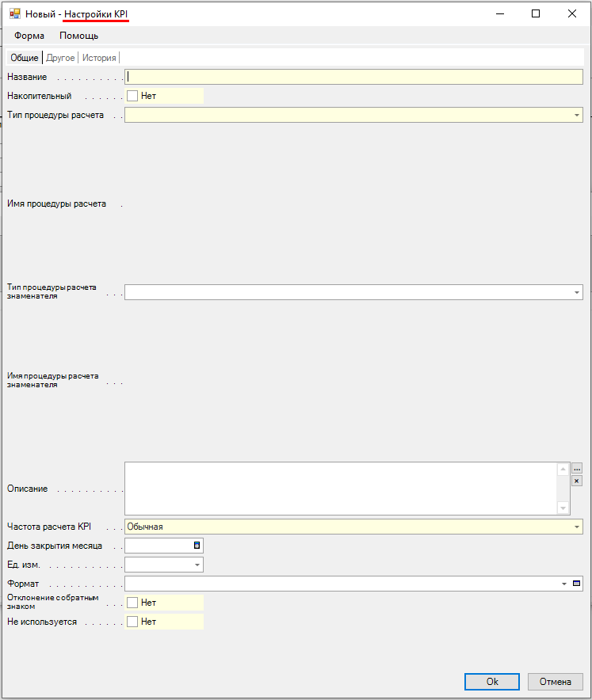Screen dimensions: 592x700
Task: Open the calculator icon in День закрытия месяца
Action: coord(197,546)
